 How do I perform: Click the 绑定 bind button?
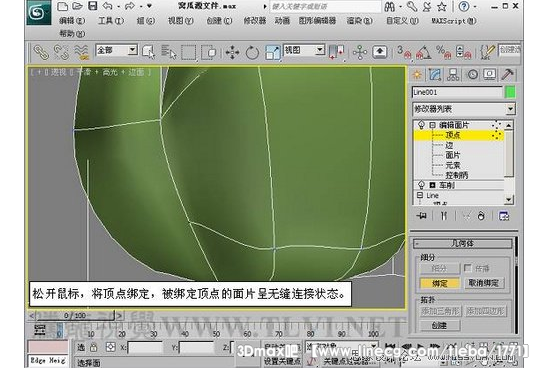[x=439, y=283]
